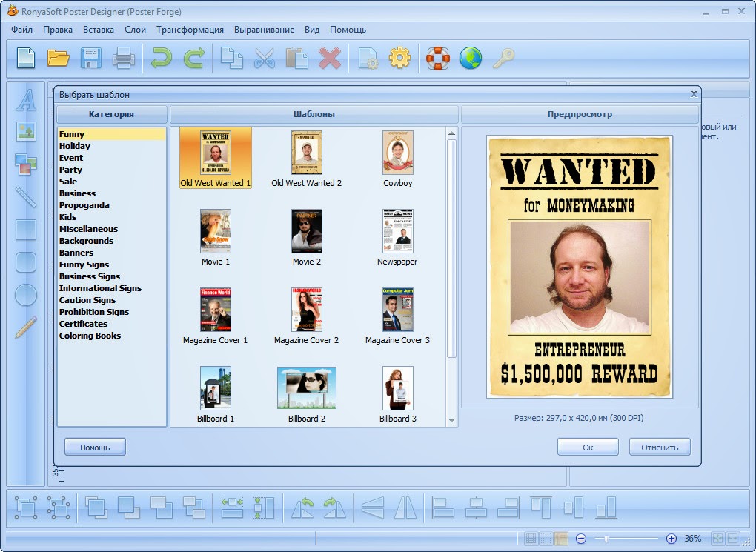
Task: Click the globe web toolbar icon
Action: pyautogui.click(x=470, y=57)
